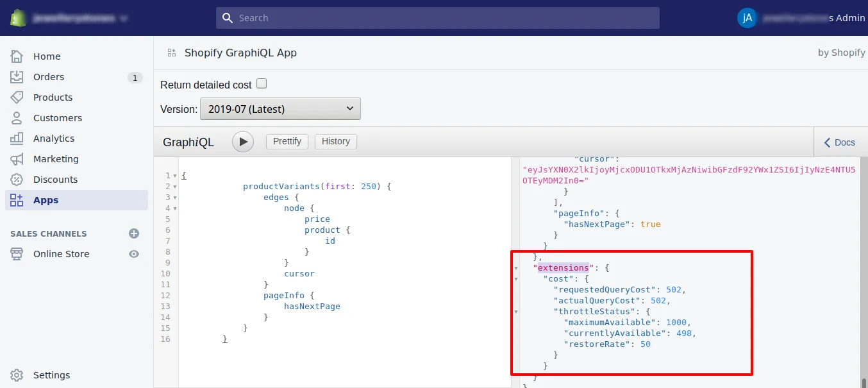This screenshot has height=388, width=868.
Task: Click the History button
Action: click(x=336, y=142)
